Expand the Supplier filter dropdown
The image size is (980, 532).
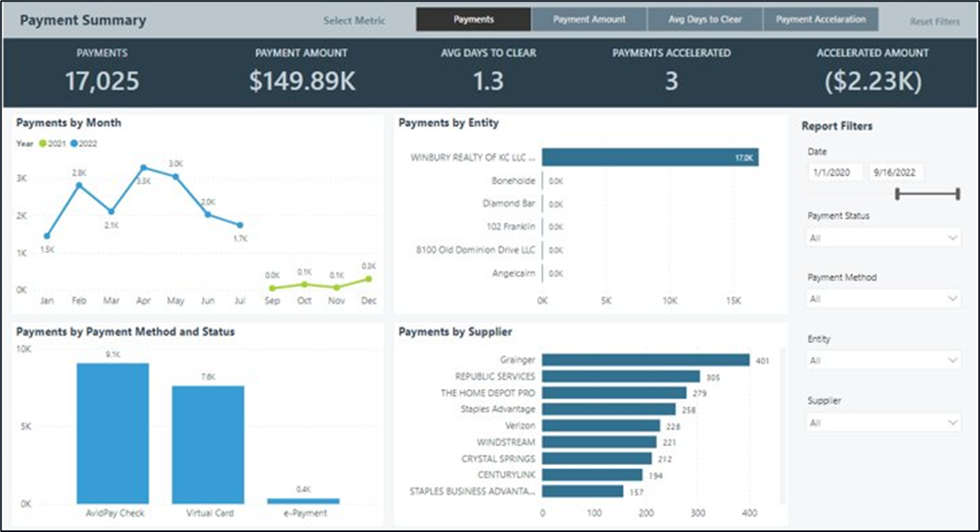tap(884, 422)
